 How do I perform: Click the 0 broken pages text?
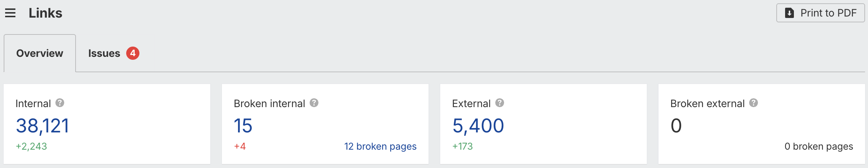(818, 146)
